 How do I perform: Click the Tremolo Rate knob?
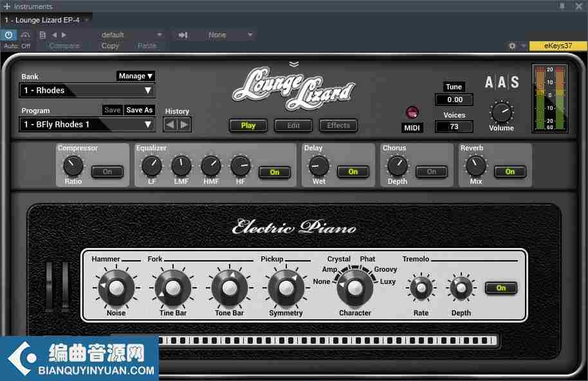tap(421, 288)
